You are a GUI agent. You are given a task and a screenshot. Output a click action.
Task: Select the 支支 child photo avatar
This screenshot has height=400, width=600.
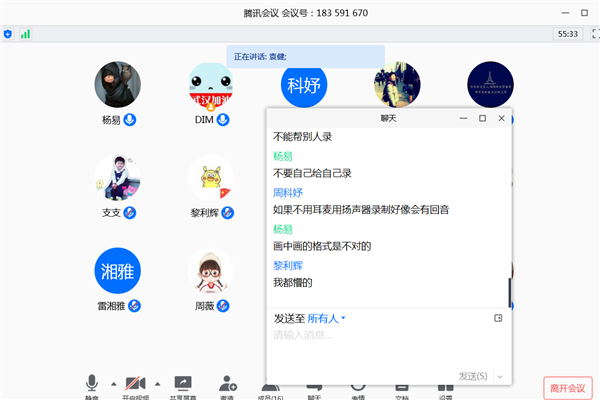[x=117, y=178]
